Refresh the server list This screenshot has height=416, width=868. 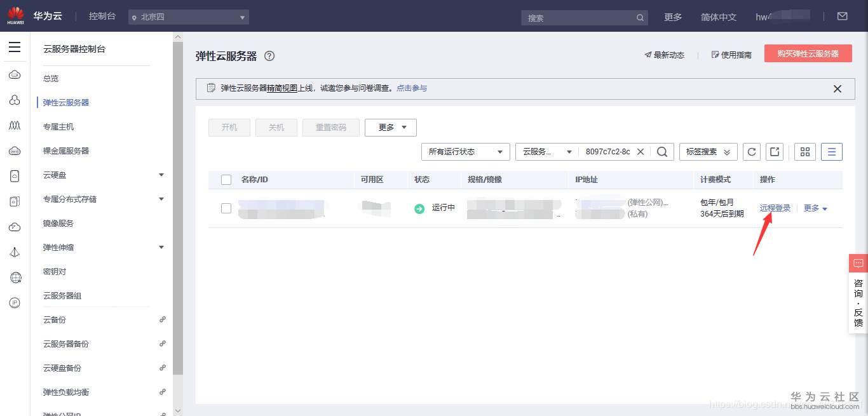click(752, 152)
